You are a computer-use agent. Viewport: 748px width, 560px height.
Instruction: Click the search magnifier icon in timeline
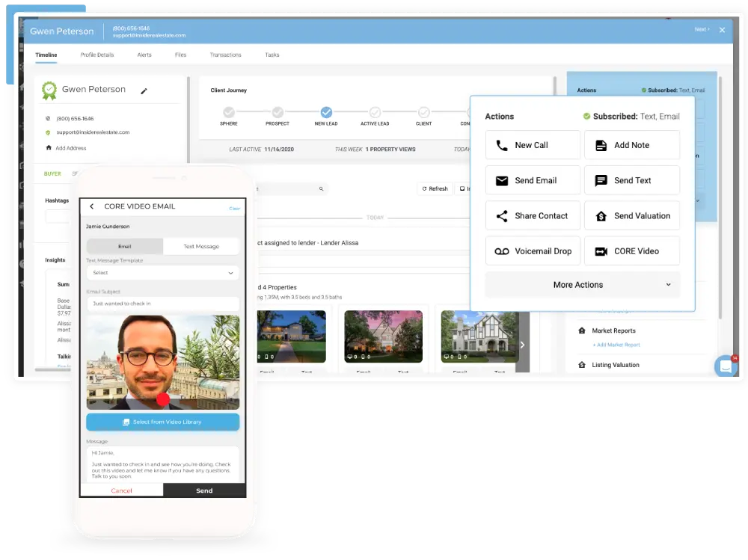click(321, 189)
